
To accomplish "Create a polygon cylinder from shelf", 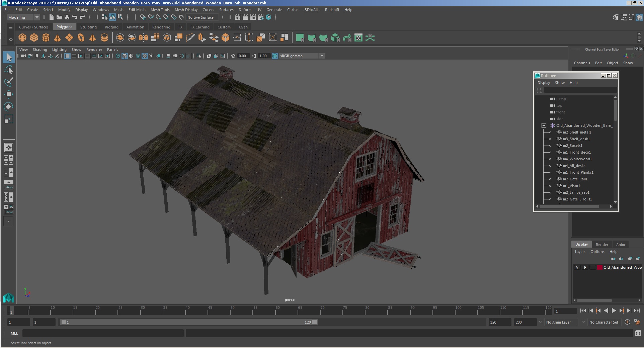I will (46, 38).
